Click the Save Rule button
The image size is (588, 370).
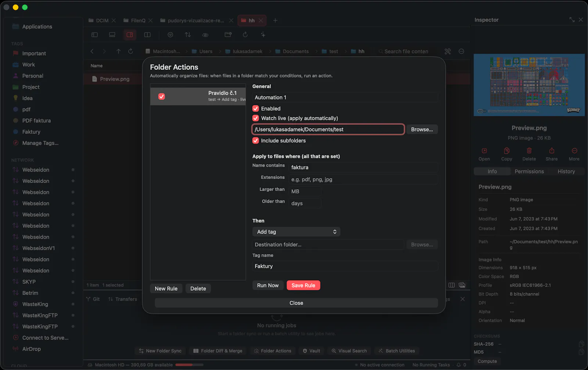[x=304, y=285]
